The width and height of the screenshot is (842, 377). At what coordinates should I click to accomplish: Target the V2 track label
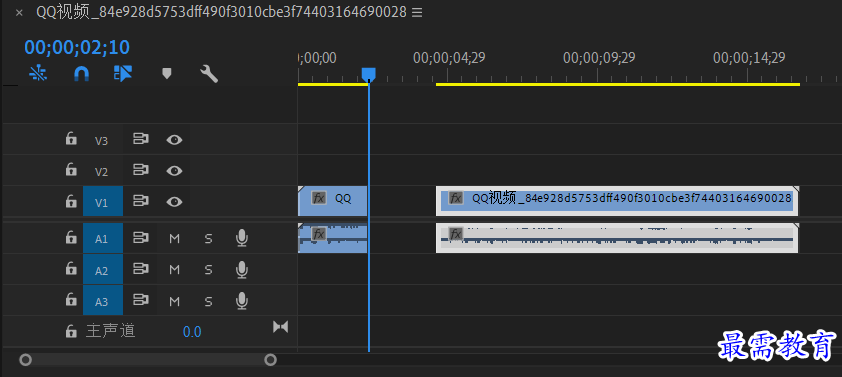tap(101, 172)
